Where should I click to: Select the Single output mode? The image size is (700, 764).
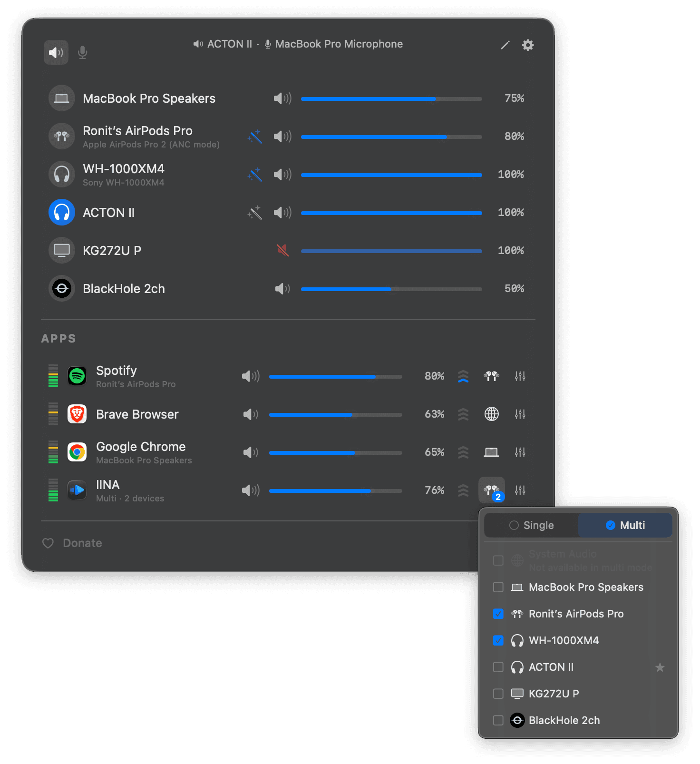click(x=531, y=525)
